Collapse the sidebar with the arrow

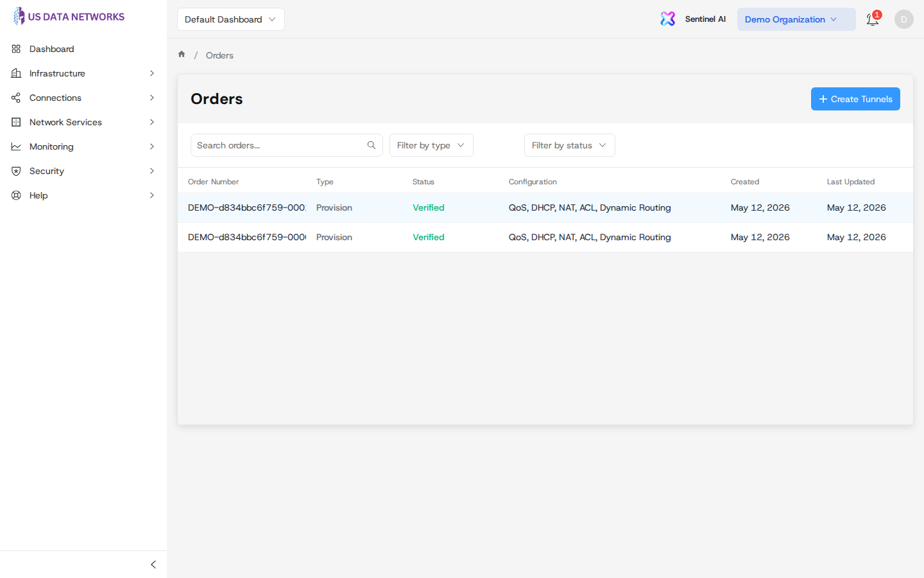point(153,565)
